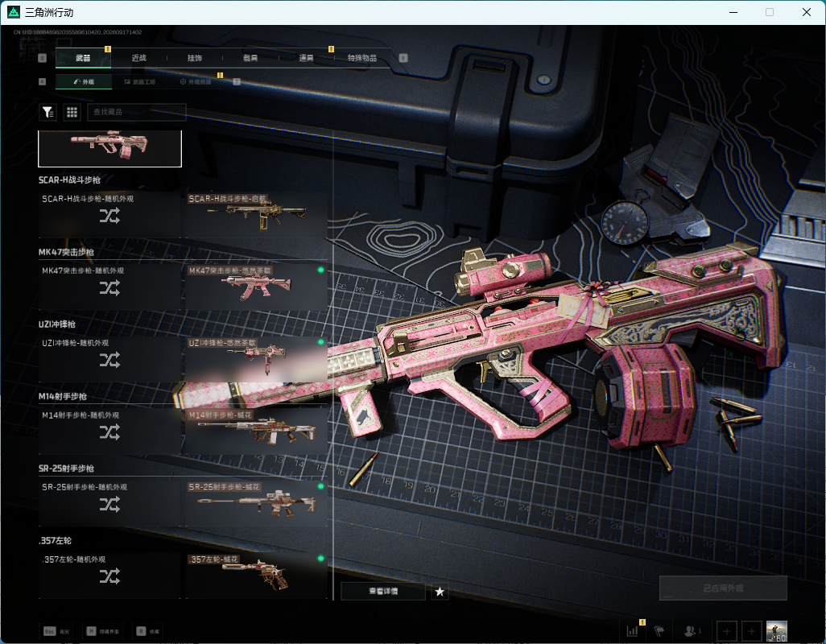This screenshot has width=826, height=644.
Task: Open the flag icon in bottom bar
Action: pos(659,631)
